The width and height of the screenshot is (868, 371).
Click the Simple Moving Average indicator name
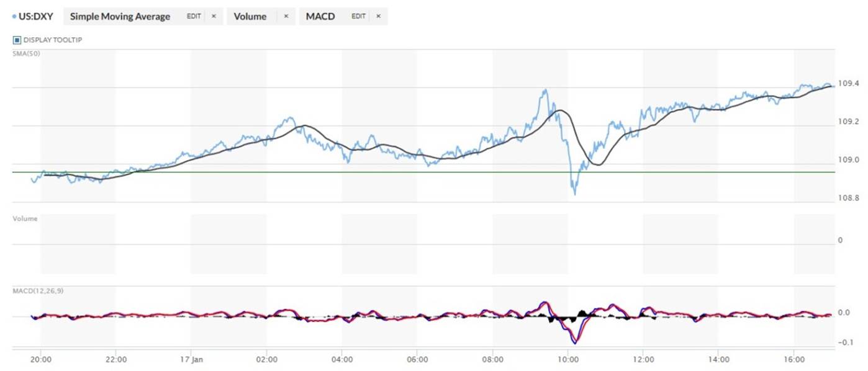pyautogui.click(x=120, y=17)
